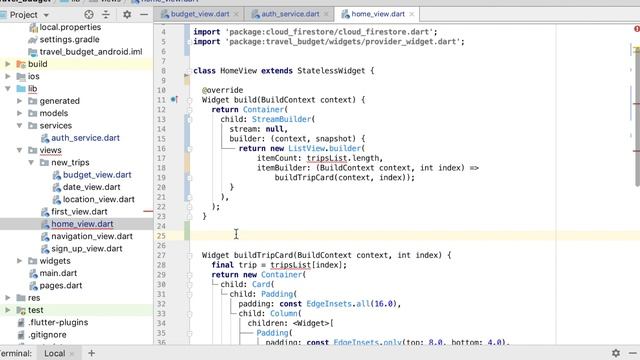Add a new terminal session with plus
This screenshot has height=360, width=640.
[x=91, y=353]
